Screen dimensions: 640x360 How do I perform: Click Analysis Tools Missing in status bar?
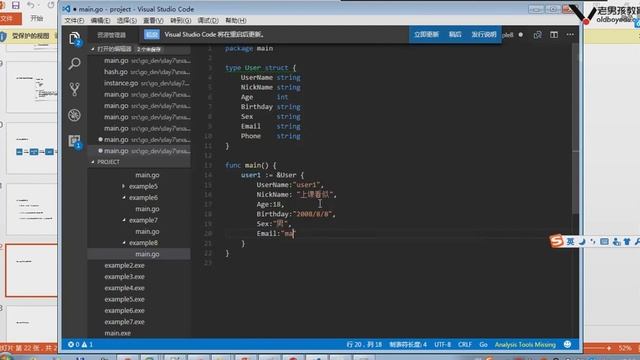525,344
